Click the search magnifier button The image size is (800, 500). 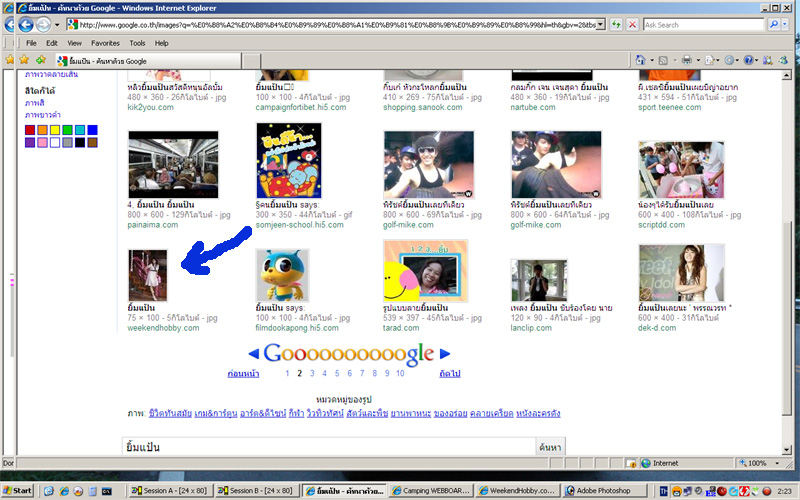click(x=773, y=24)
